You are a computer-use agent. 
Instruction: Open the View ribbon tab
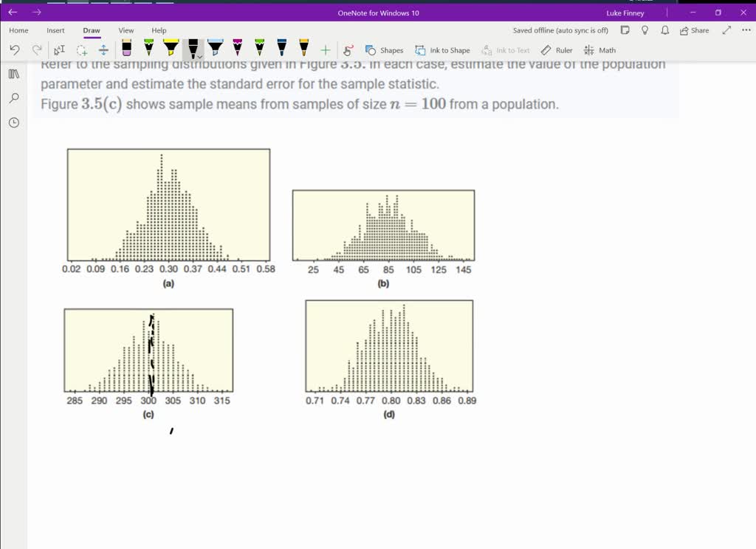tap(126, 30)
